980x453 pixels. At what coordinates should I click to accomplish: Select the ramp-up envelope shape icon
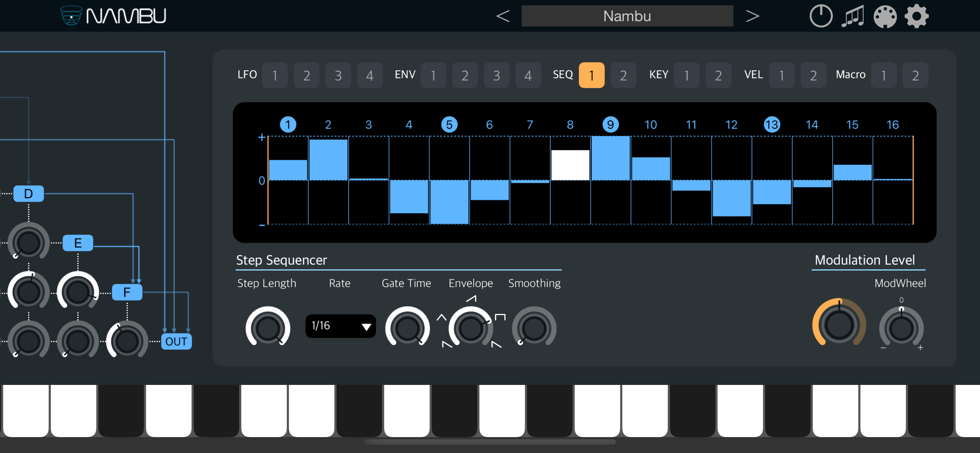pyautogui.click(x=471, y=298)
